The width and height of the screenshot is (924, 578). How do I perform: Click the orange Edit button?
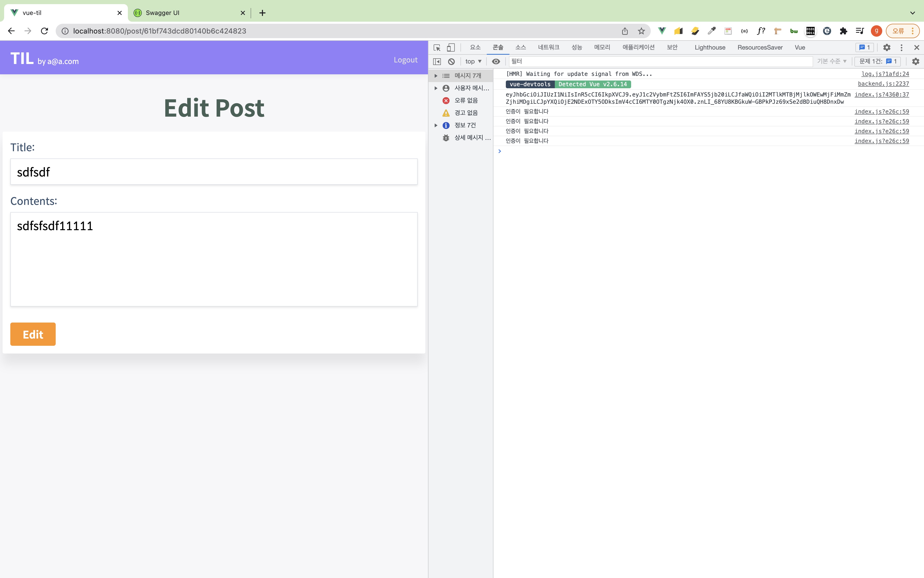tap(33, 334)
